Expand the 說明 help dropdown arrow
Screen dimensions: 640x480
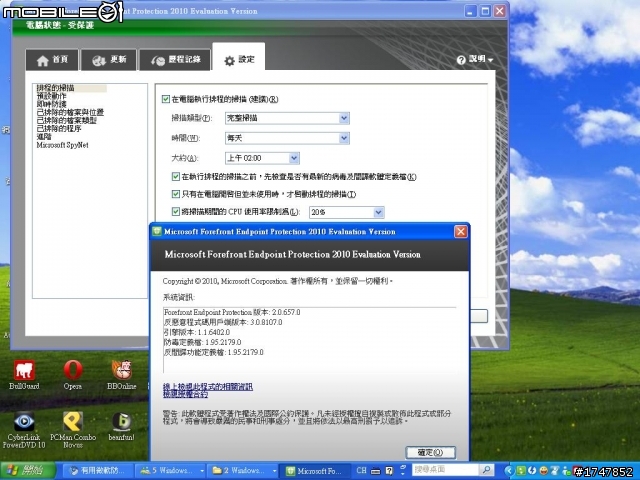(x=490, y=60)
